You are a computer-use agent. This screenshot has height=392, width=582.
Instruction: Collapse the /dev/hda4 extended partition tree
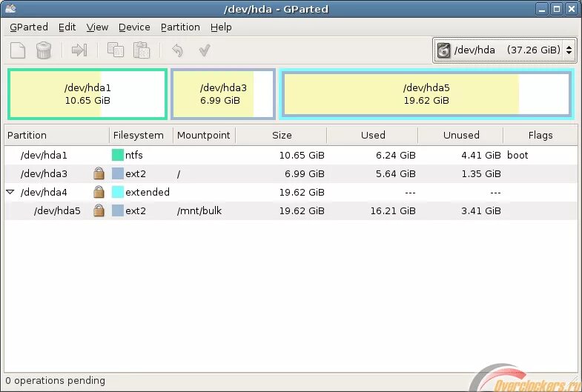10,192
